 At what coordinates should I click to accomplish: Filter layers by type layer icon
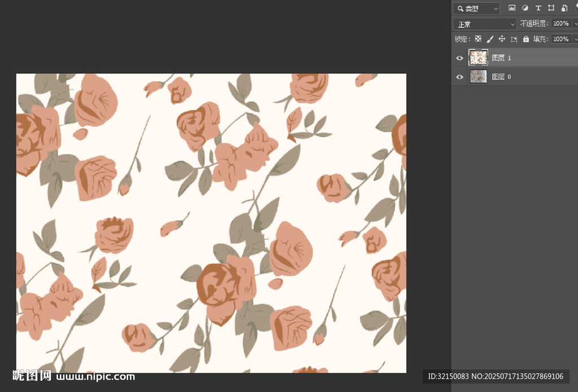click(538, 8)
